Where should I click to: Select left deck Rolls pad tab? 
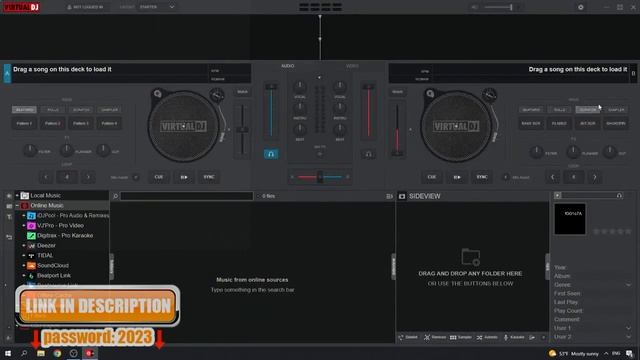click(53, 110)
